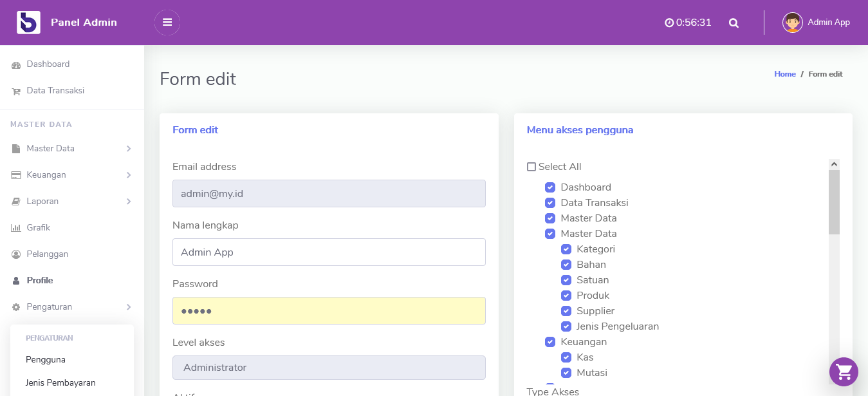Click the Admin App avatar picture

[x=793, y=23]
